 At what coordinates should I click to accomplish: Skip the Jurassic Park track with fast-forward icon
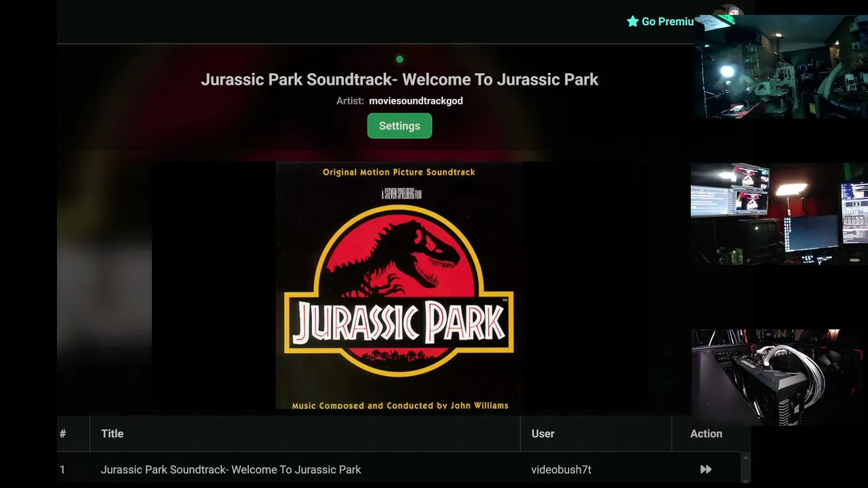pyautogui.click(x=706, y=469)
